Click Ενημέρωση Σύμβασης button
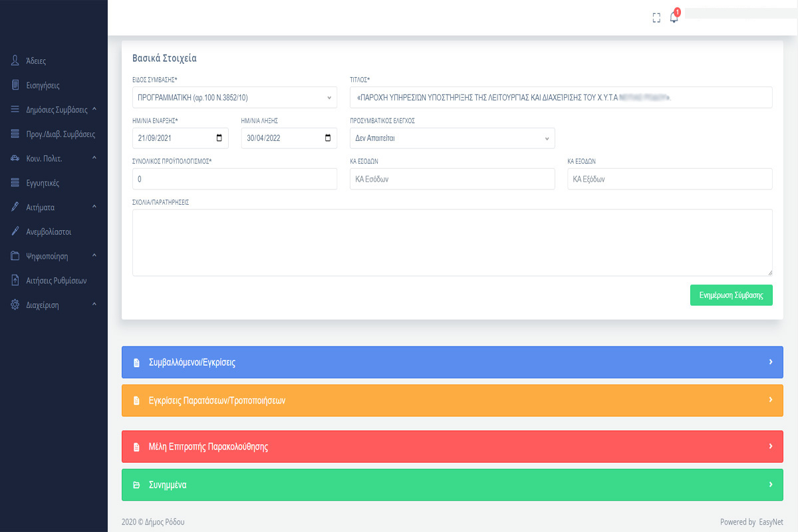 pyautogui.click(x=731, y=295)
